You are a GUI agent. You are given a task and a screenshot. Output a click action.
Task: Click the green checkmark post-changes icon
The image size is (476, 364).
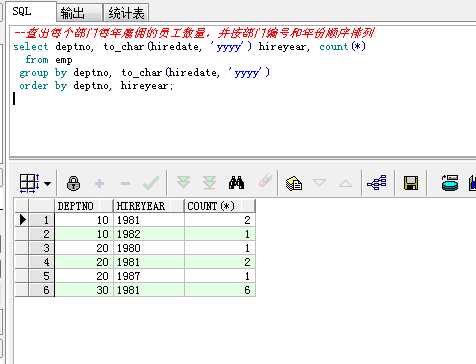[151, 183]
